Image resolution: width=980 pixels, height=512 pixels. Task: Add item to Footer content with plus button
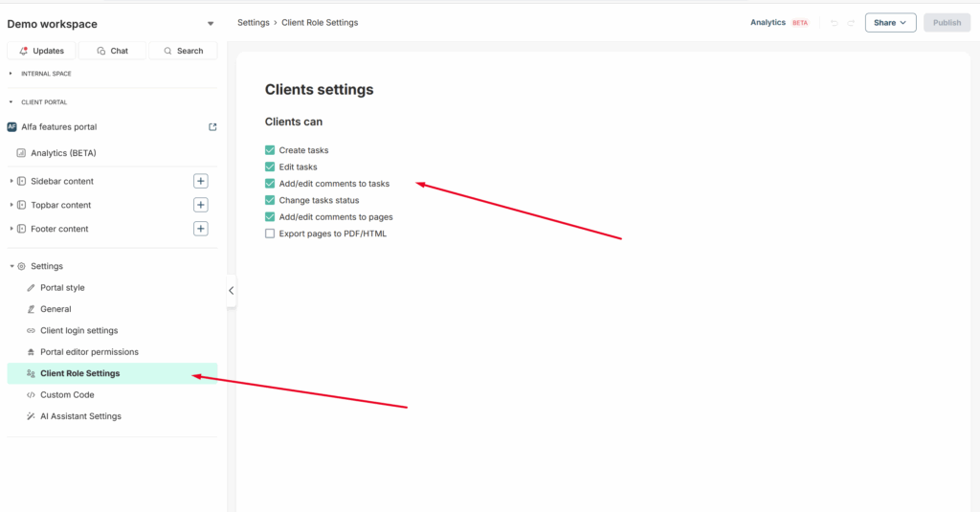[201, 229]
